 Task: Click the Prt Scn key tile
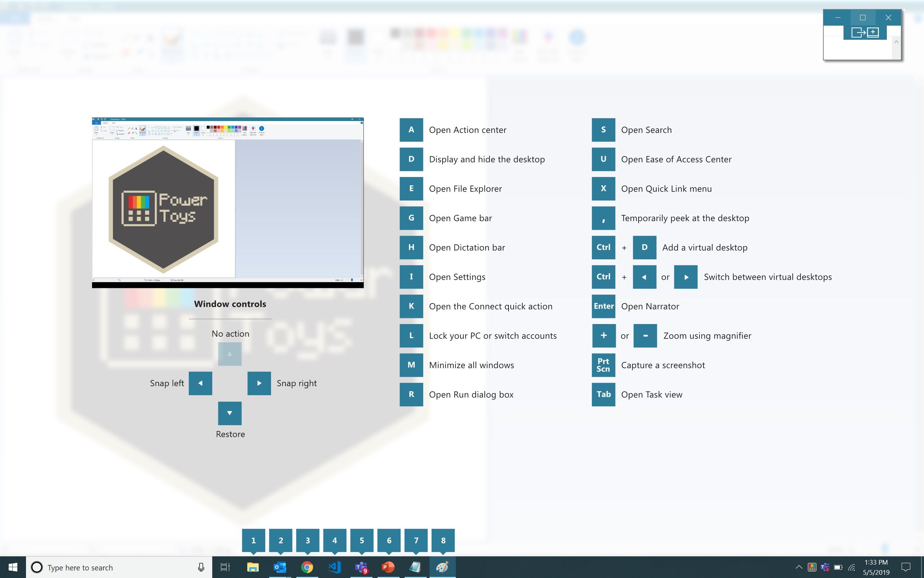(x=603, y=365)
